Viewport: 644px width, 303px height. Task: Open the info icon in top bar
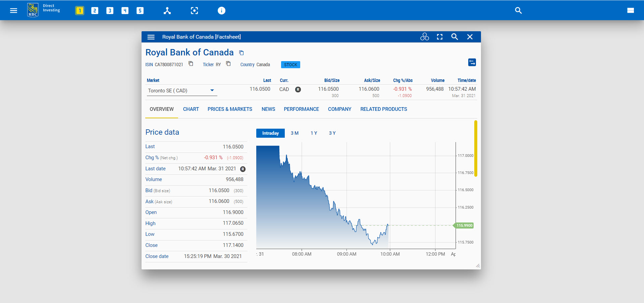221,11
